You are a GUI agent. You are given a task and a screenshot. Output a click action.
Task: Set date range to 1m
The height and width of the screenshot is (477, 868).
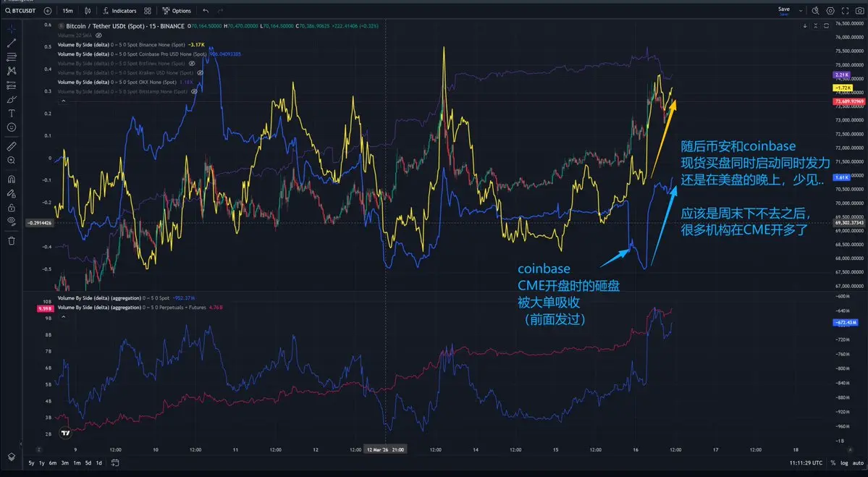click(x=77, y=463)
